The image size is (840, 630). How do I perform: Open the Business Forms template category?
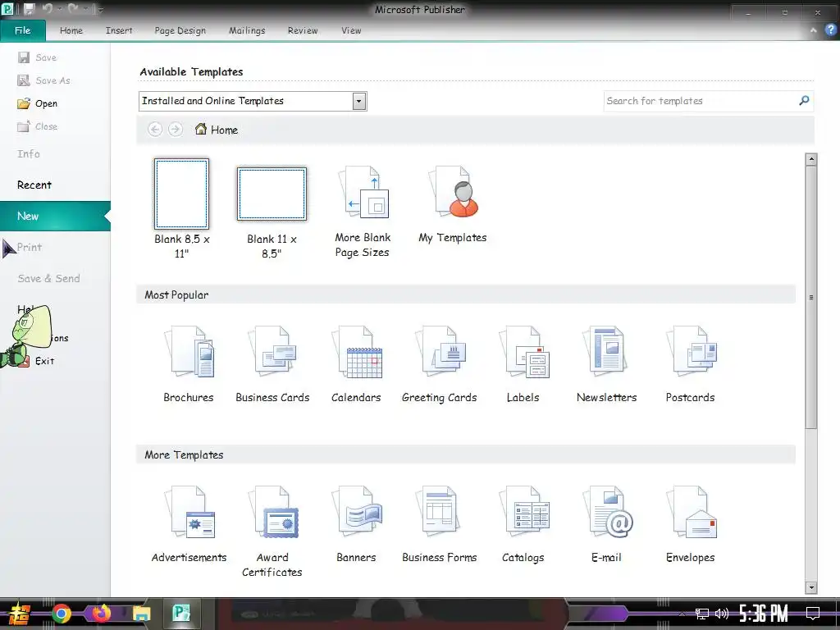coord(440,524)
